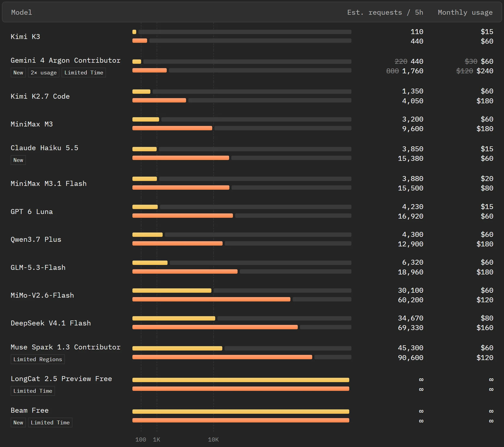
Task: Click the 100 axis label
Action: pyautogui.click(x=141, y=439)
